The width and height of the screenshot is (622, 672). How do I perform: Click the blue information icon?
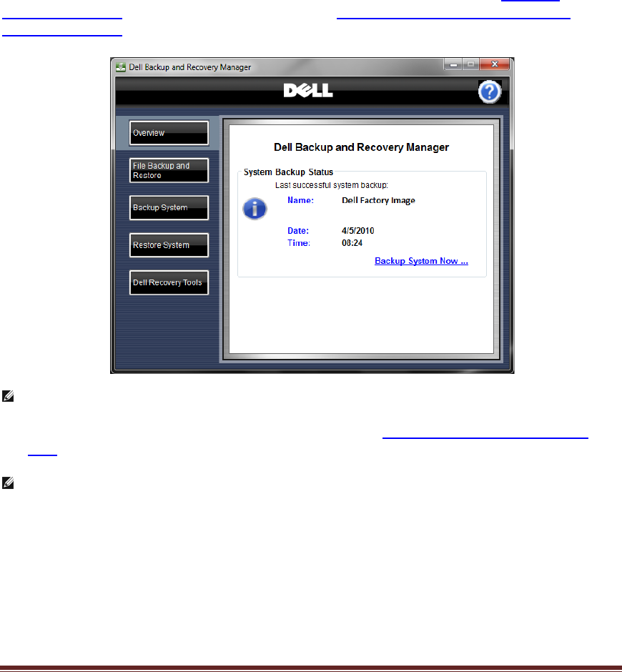click(x=255, y=209)
